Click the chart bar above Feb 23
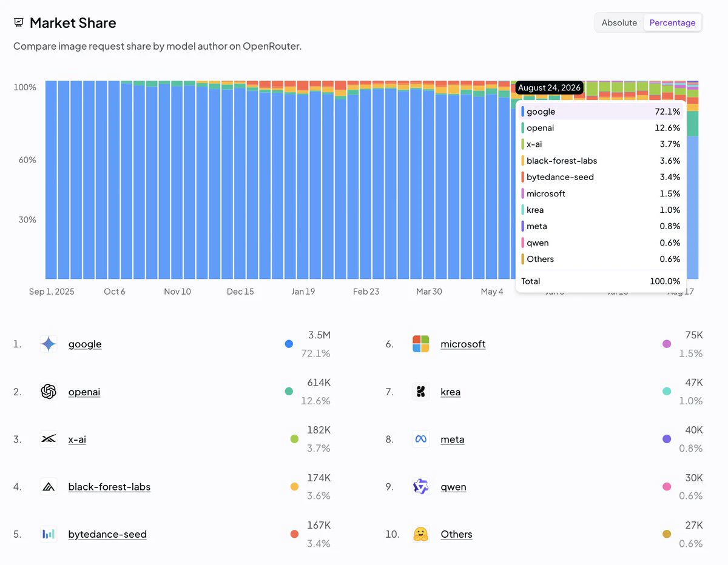This screenshot has height=565, width=728. [x=366, y=179]
